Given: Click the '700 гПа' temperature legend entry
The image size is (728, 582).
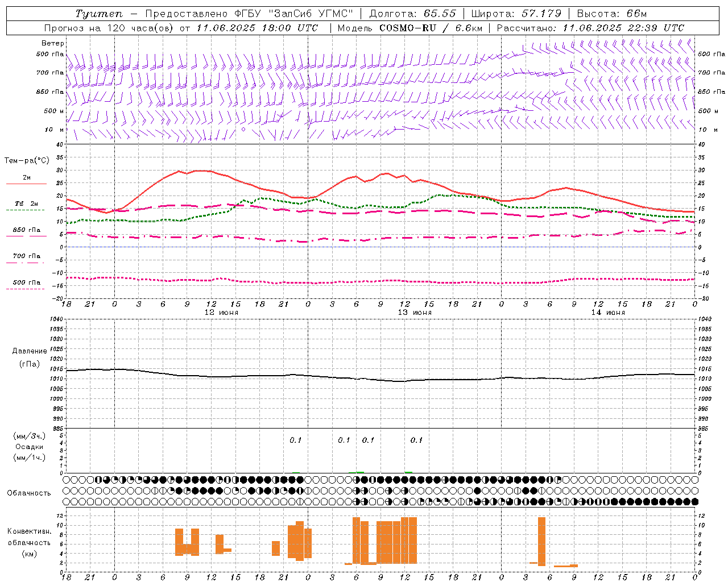Looking at the screenshot, I should (27, 256).
